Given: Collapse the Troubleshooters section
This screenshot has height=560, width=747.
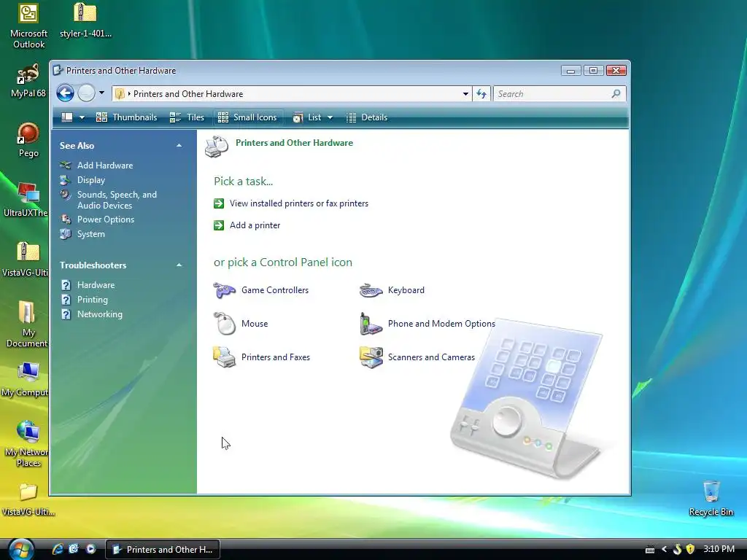Looking at the screenshot, I should pos(179,265).
